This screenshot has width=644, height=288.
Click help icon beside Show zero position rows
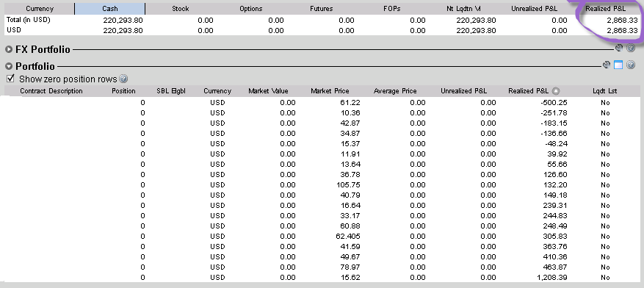tap(123, 79)
